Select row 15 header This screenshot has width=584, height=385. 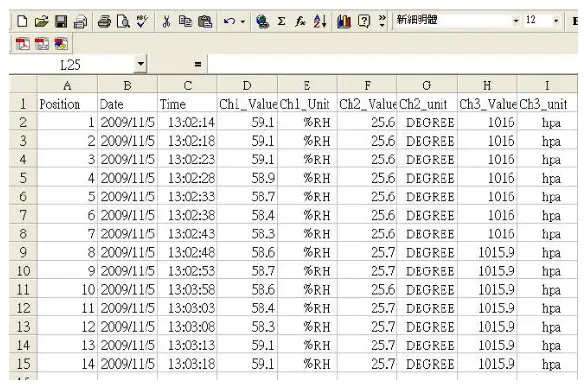[23, 364]
